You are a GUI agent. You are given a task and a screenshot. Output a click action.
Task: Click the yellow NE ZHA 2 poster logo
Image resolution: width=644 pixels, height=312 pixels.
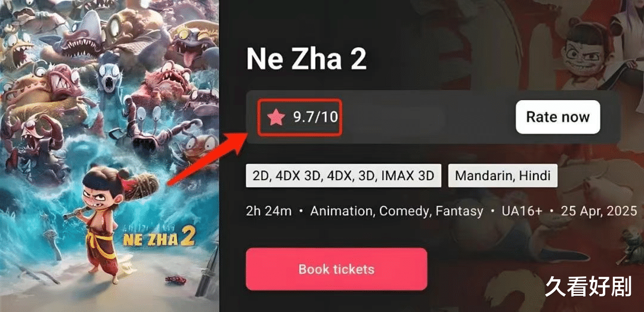(159, 239)
